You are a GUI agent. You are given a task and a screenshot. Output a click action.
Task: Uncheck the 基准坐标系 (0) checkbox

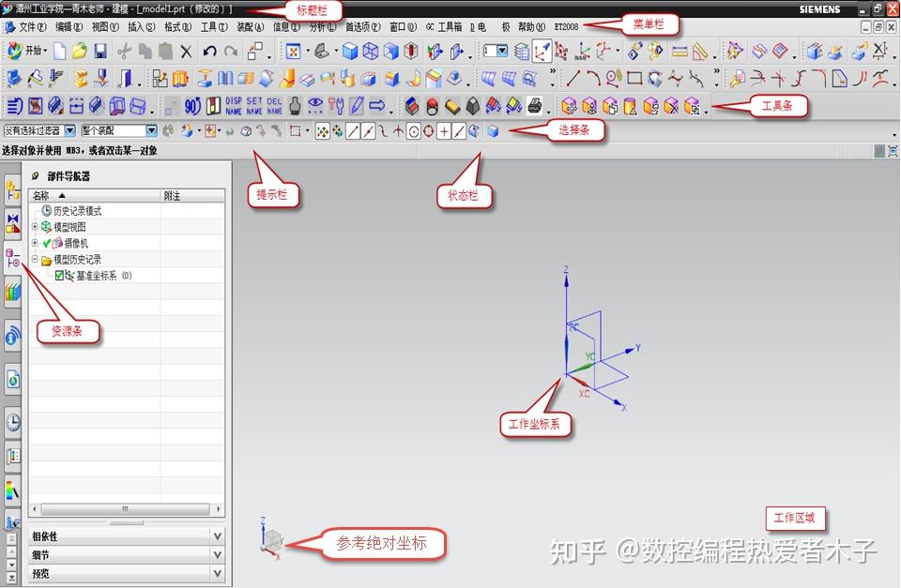tap(59, 276)
